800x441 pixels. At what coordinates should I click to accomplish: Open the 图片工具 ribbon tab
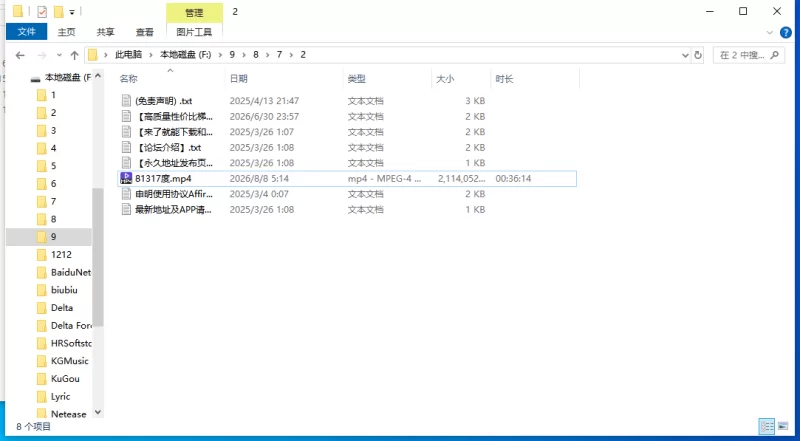pyautogui.click(x=194, y=32)
